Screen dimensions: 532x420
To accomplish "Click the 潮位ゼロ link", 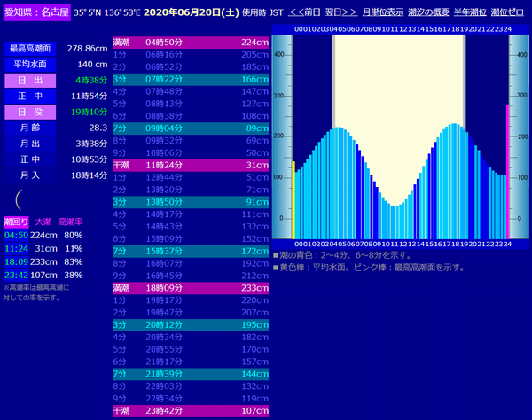I will pos(509,13).
